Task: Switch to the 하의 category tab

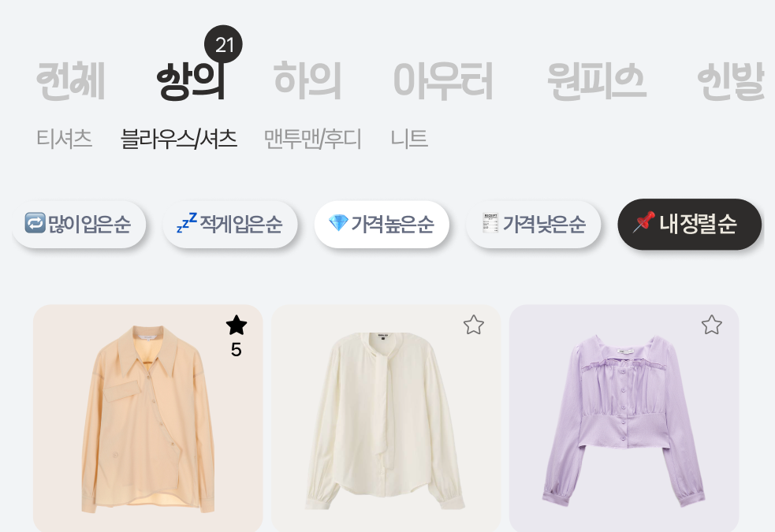Action: point(307,81)
